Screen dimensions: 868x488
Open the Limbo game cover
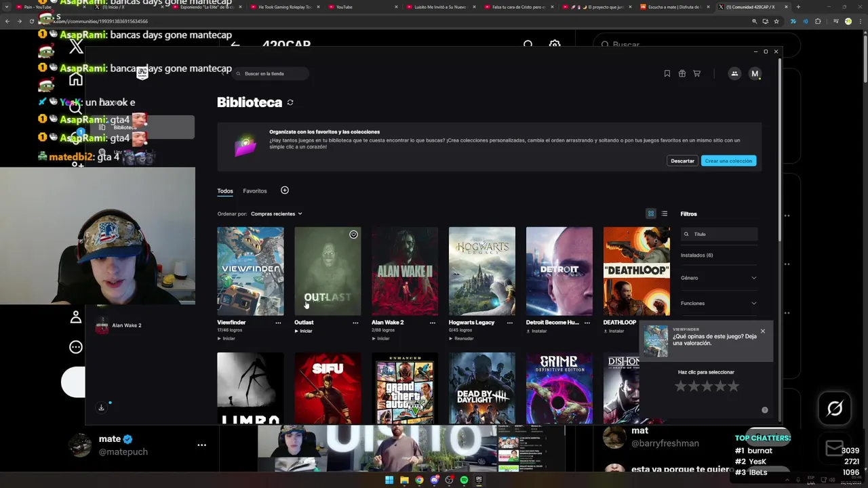coord(250,388)
